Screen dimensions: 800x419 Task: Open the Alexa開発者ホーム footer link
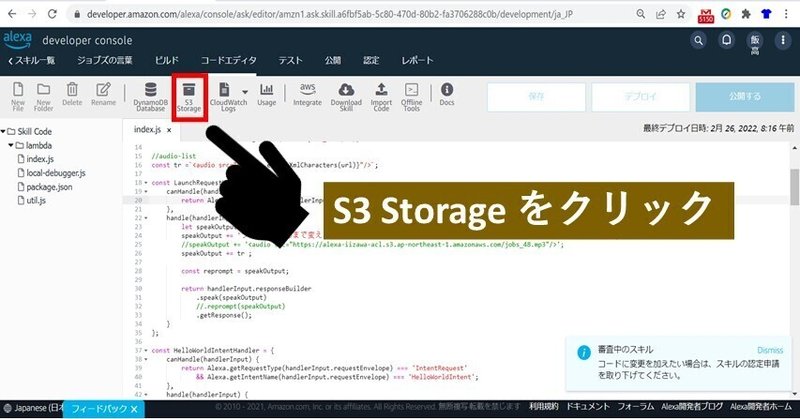pyautogui.click(x=761, y=407)
